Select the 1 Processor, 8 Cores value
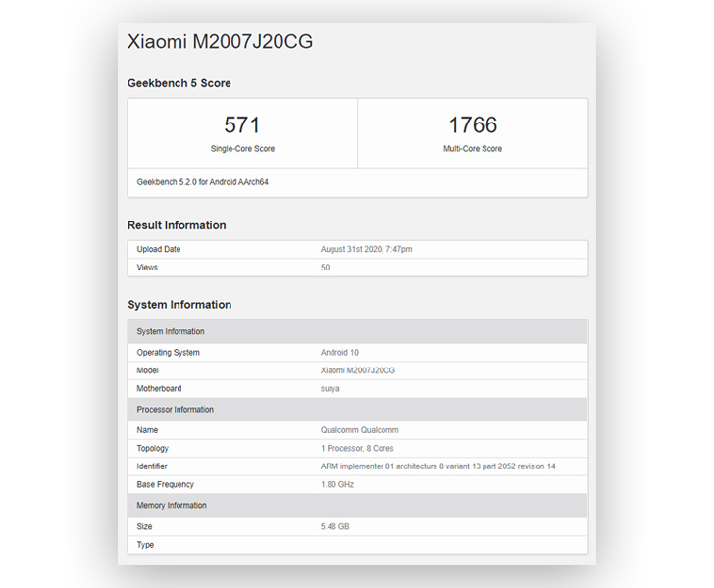Screen dimensions: 714x588 click(x=357, y=448)
